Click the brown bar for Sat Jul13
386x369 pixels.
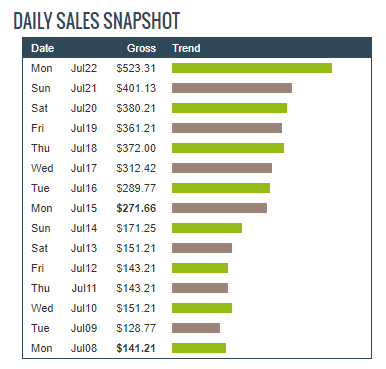(x=202, y=248)
